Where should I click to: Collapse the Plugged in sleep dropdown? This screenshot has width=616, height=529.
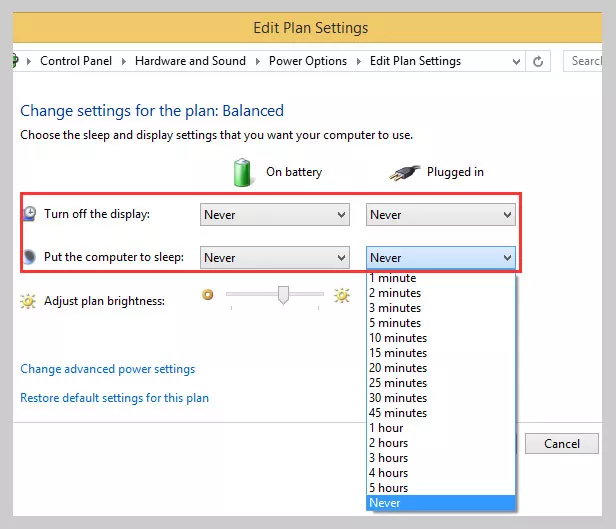[440, 258]
